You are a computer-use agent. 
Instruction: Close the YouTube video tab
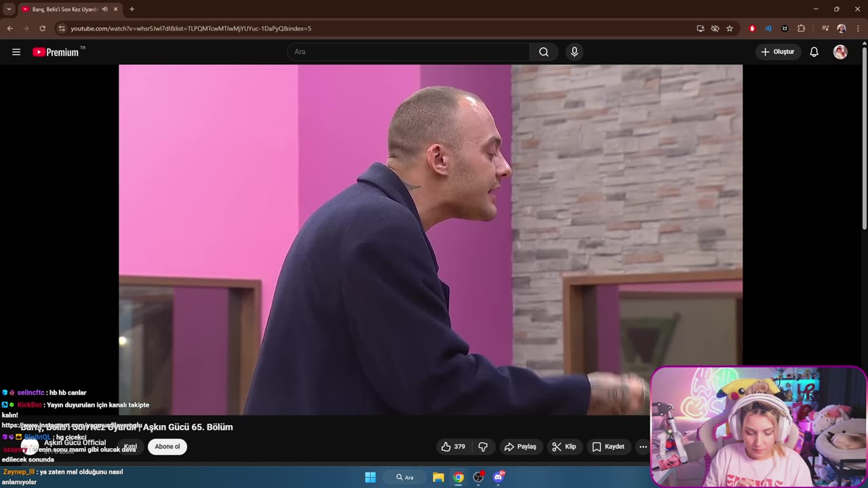click(116, 9)
